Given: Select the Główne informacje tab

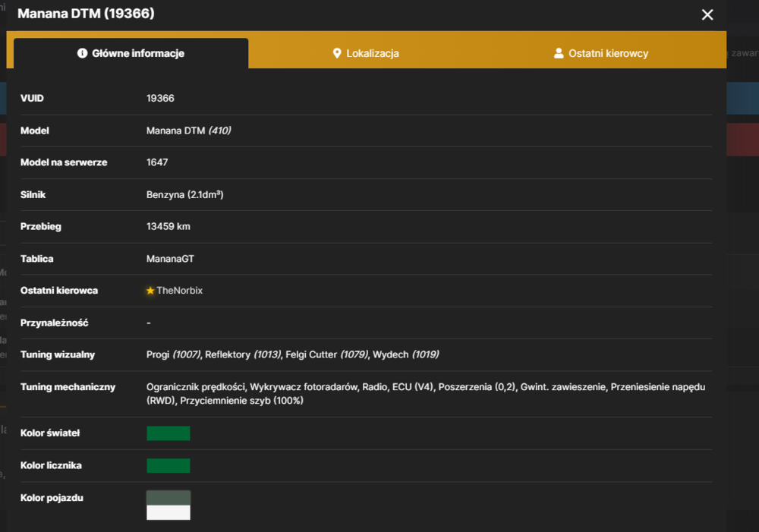Looking at the screenshot, I should coord(131,53).
